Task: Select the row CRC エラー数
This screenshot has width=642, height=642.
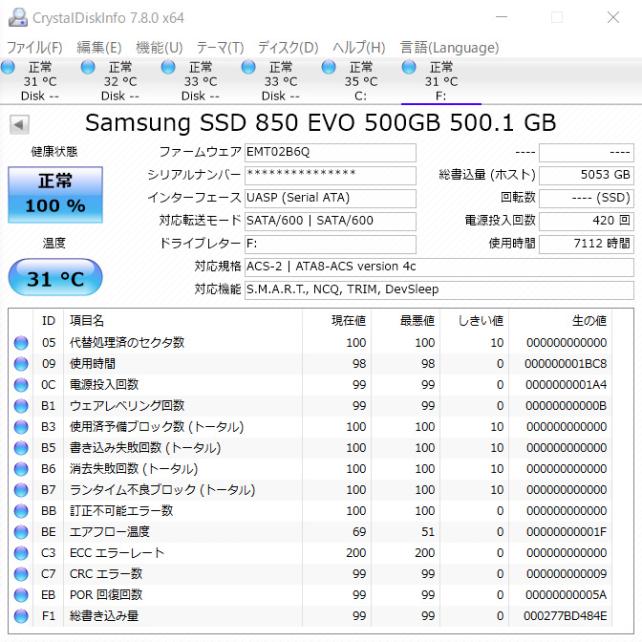Action: tap(310, 574)
